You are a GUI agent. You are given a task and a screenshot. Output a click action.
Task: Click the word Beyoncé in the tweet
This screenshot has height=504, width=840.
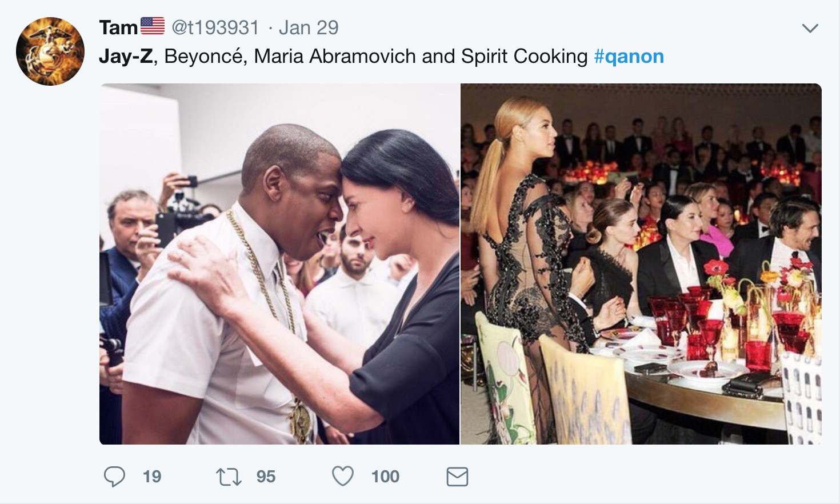pyautogui.click(x=203, y=57)
